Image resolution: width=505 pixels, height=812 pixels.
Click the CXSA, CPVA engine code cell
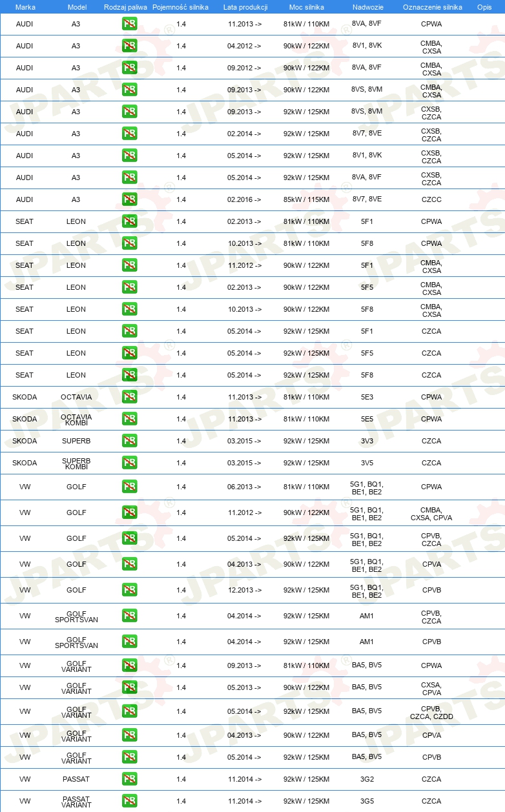click(431, 688)
